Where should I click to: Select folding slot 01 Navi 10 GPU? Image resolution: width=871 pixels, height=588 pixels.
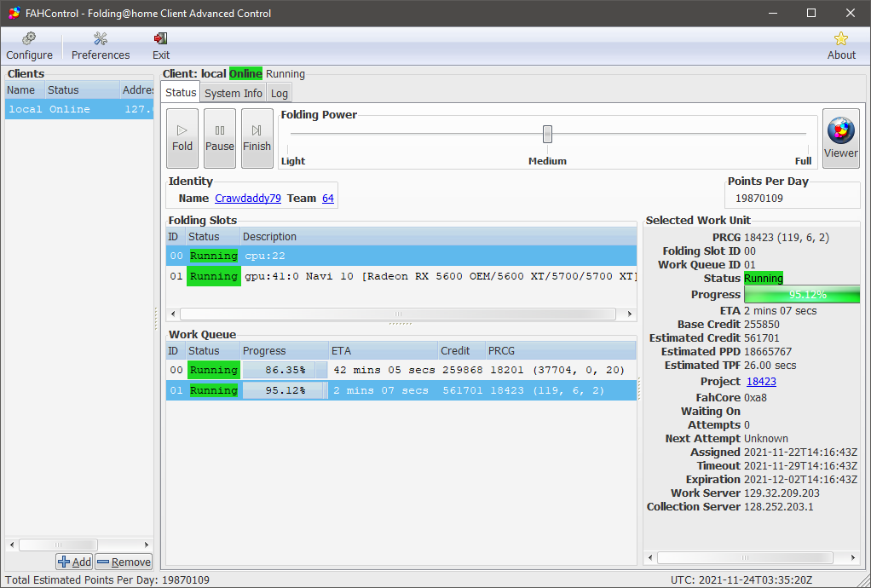pyautogui.click(x=401, y=276)
